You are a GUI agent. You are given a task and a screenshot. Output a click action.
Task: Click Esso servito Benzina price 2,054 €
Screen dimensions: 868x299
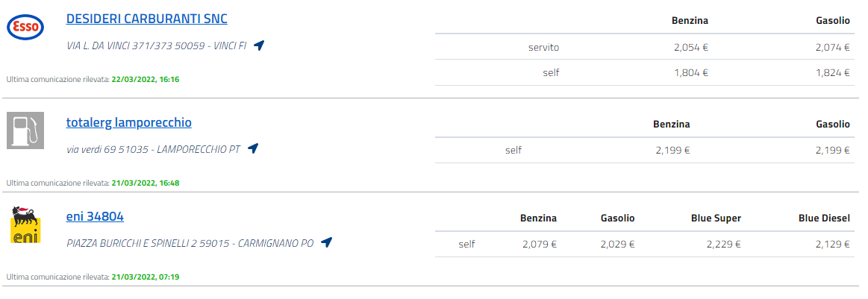[690, 47]
